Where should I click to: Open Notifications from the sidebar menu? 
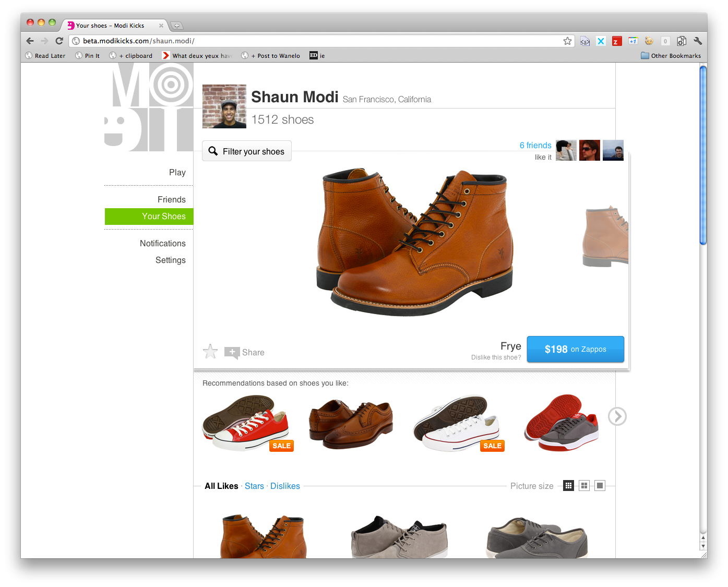coord(163,243)
